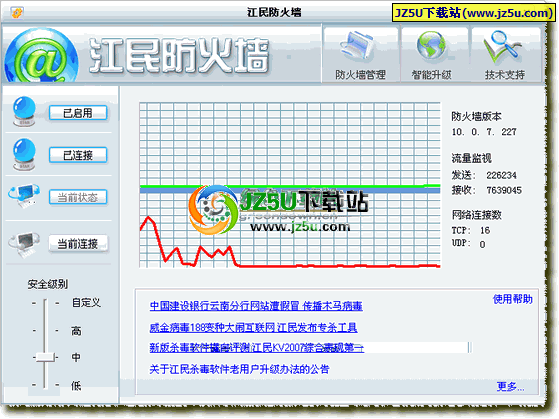Open the 使用帮助 link
The width and height of the screenshot is (559, 419).
pos(513,299)
